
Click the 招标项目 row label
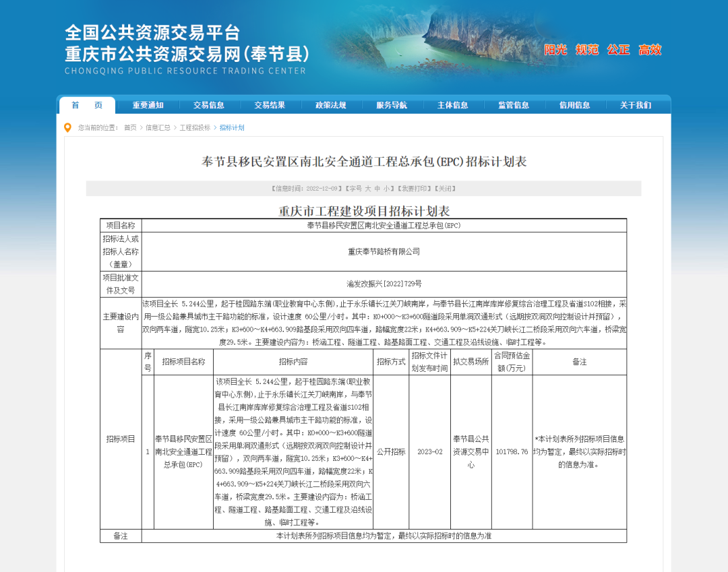click(x=121, y=439)
